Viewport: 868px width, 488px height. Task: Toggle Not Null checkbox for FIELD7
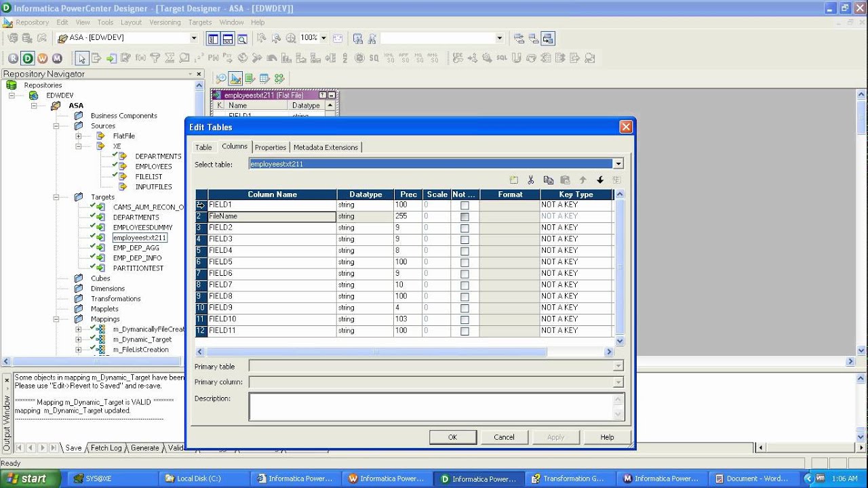465,285
